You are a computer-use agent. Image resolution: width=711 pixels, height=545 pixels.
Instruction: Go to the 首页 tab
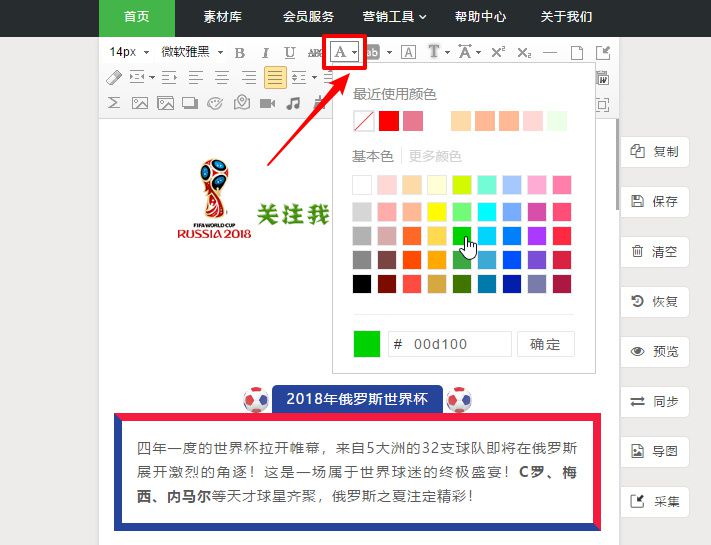point(137,17)
